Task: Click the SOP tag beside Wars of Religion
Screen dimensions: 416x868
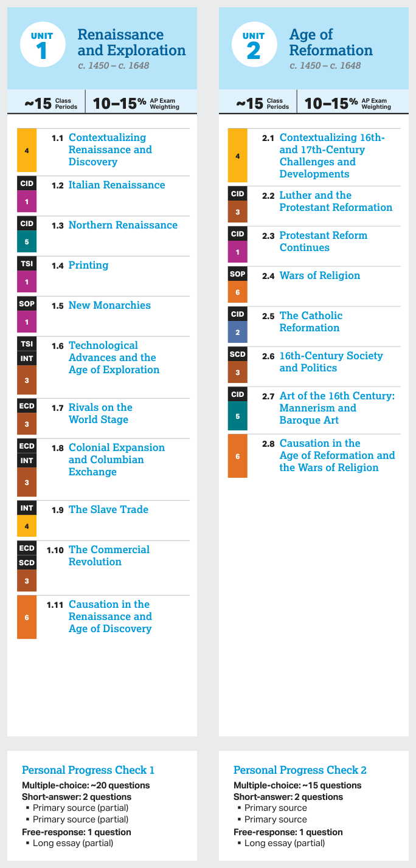Action: pyautogui.click(x=238, y=274)
